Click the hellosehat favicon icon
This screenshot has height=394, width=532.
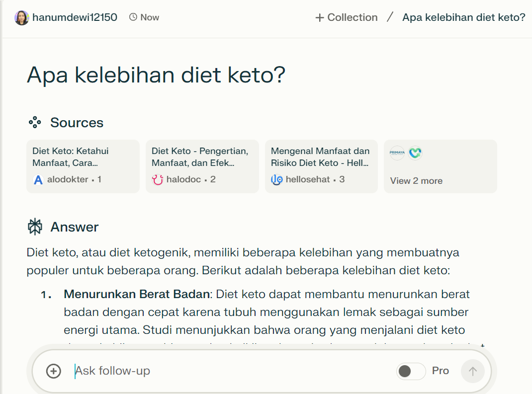pos(277,180)
